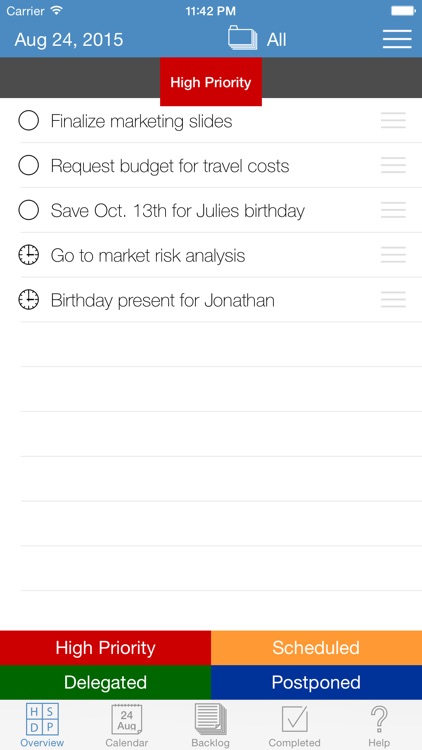Collapse the High Priority header label
This screenshot has height=750, width=422.
click(211, 82)
